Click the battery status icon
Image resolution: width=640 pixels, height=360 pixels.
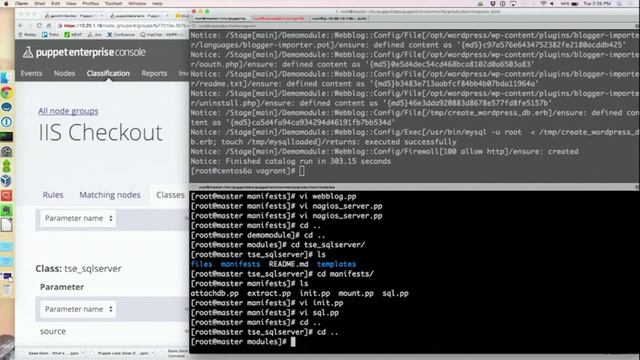(x=575, y=3)
